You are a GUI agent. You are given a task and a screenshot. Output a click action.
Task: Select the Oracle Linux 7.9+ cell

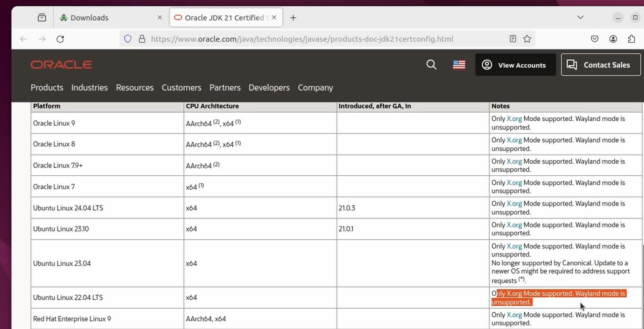(107, 165)
